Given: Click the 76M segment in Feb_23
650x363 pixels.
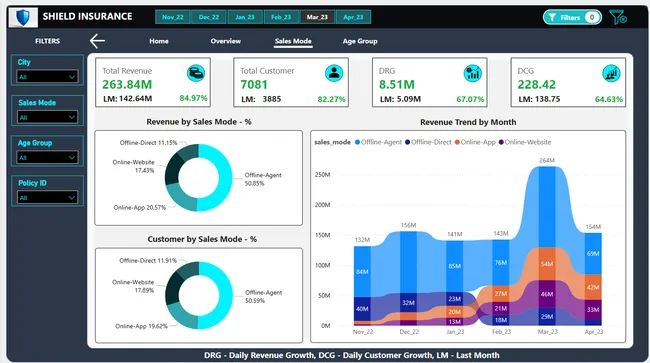Looking at the screenshot, I should 501,262.
